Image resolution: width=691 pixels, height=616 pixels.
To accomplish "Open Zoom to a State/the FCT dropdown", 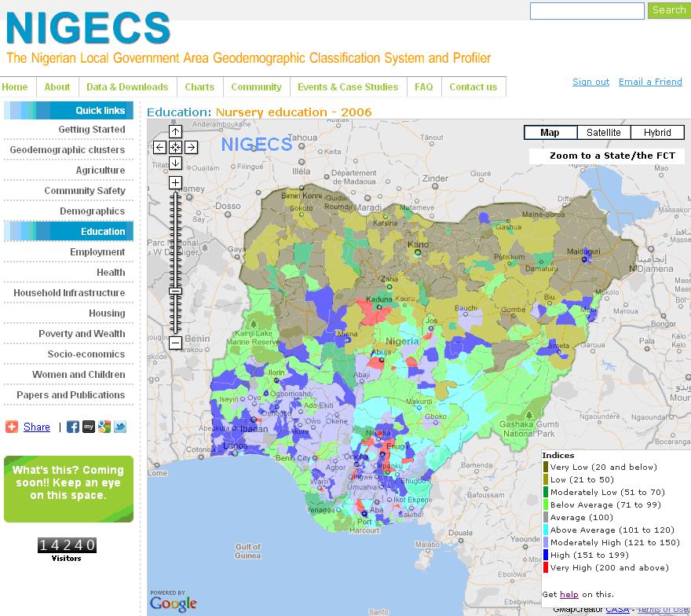I will (607, 156).
